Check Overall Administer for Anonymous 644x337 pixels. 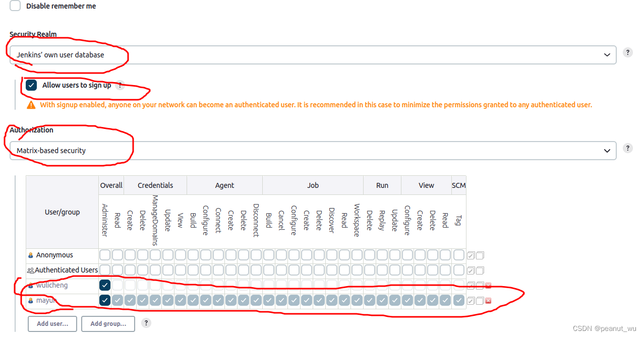pyautogui.click(x=105, y=255)
